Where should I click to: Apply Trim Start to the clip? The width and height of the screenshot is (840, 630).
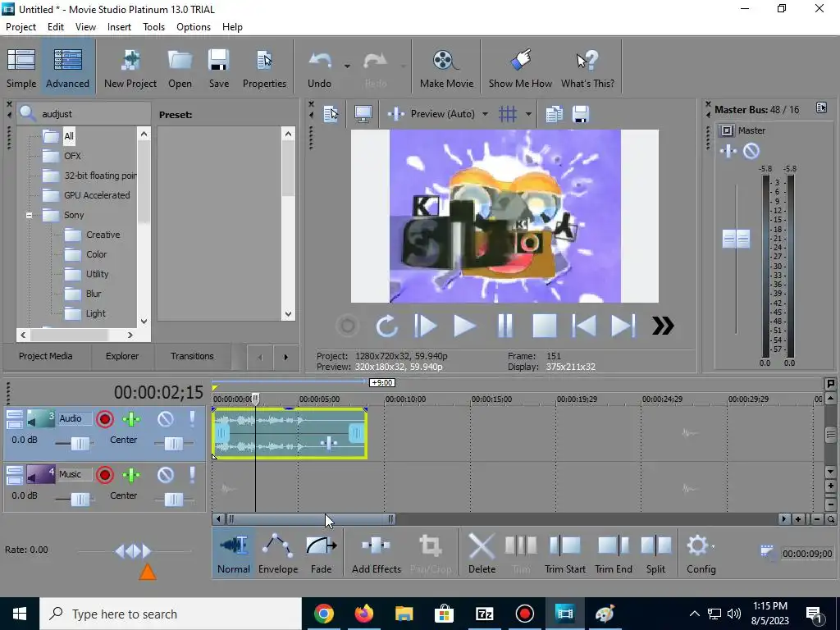pyautogui.click(x=564, y=554)
